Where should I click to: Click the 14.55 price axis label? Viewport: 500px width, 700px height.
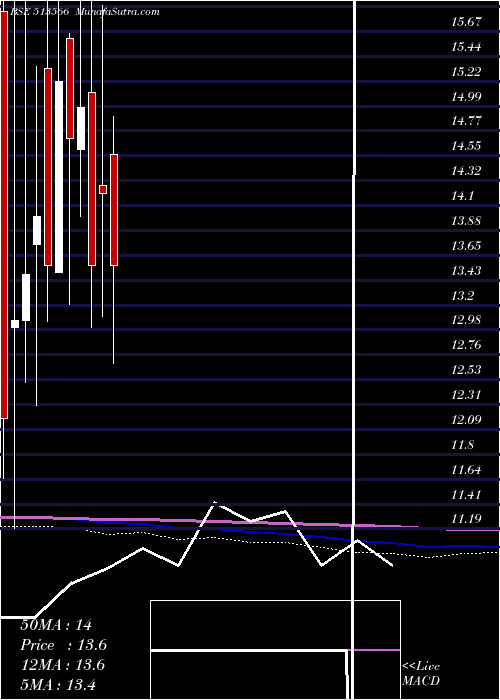point(467,146)
